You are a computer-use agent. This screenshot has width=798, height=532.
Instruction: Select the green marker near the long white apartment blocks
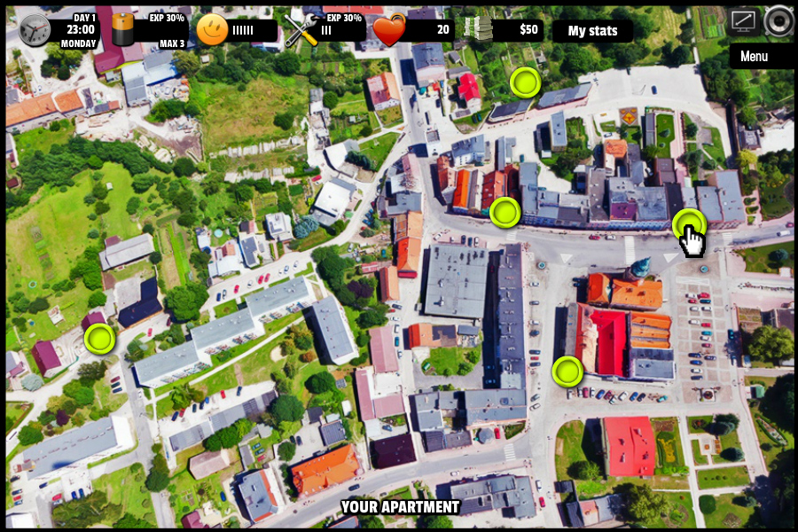99,338
